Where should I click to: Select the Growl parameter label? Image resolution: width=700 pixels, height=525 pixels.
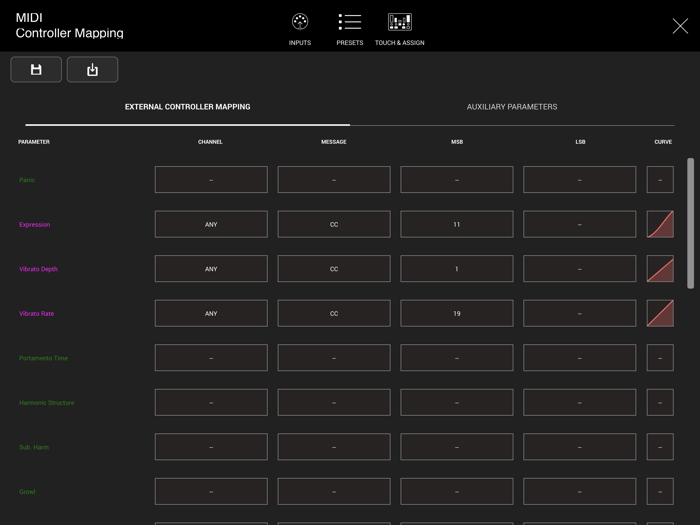pyautogui.click(x=27, y=492)
